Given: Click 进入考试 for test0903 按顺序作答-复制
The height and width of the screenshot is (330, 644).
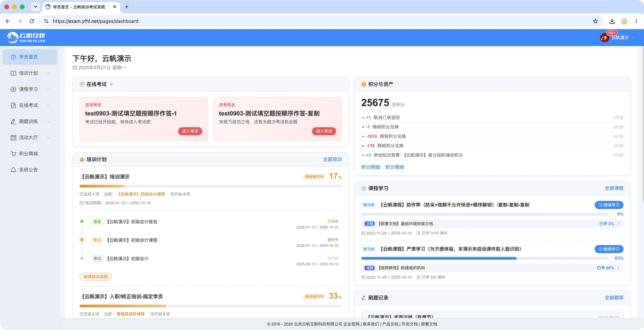Looking at the screenshot, I should pyautogui.click(x=324, y=131).
